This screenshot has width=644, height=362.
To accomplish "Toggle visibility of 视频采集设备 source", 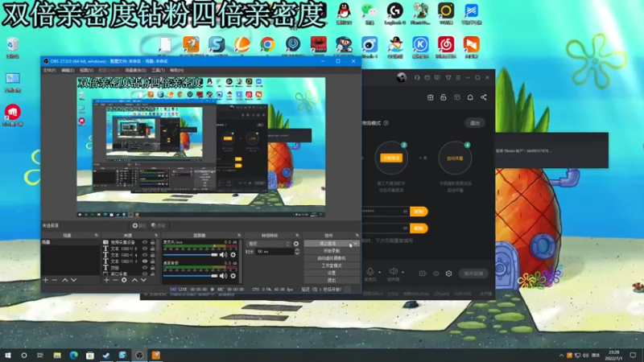I will pyautogui.click(x=145, y=243).
